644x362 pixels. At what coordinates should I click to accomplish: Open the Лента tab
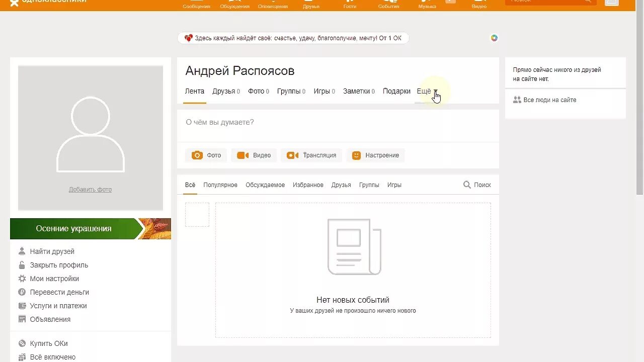tap(195, 92)
